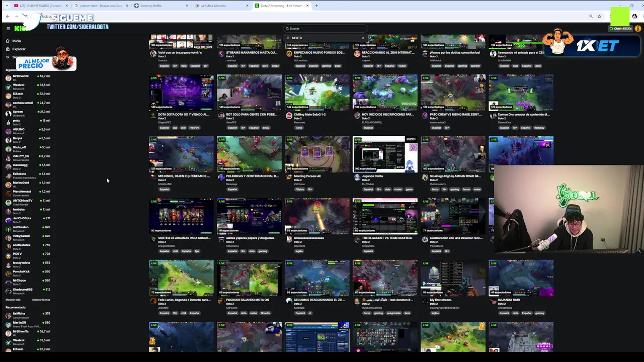Viewport: 644px width, 362px height.
Task: Click the browser back arrow
Action: (8, 17)
